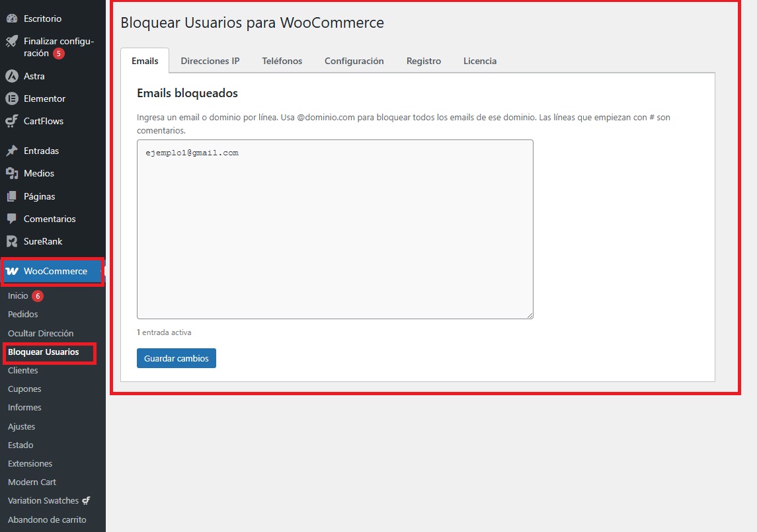This screenshot has width=757, height=532.
Task: Open Medios using its media icon
Action: tap(11, 173)
